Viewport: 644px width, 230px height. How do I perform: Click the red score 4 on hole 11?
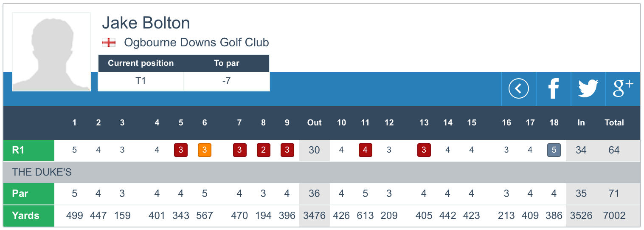365,150
